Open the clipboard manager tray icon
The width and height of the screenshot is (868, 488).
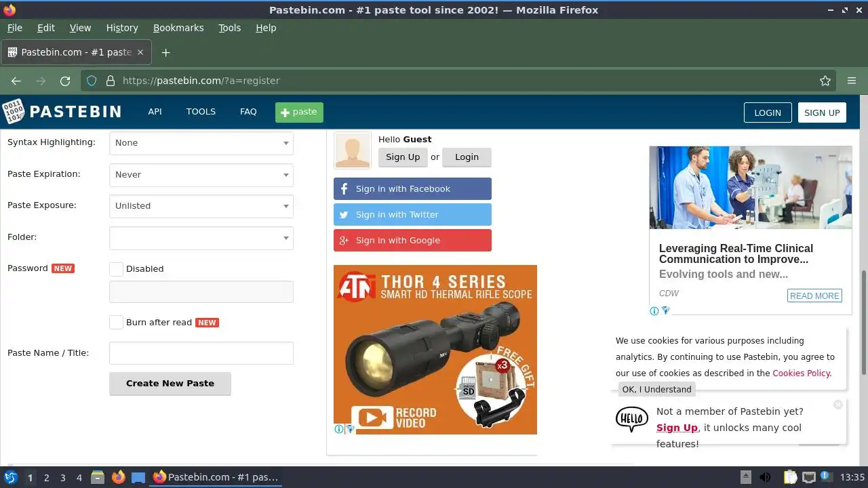tap(790, 477)
